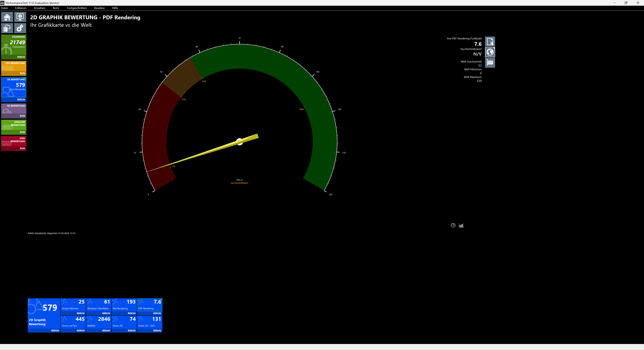
Task: Rerun the PDF Rendering test
Action: 157,313
